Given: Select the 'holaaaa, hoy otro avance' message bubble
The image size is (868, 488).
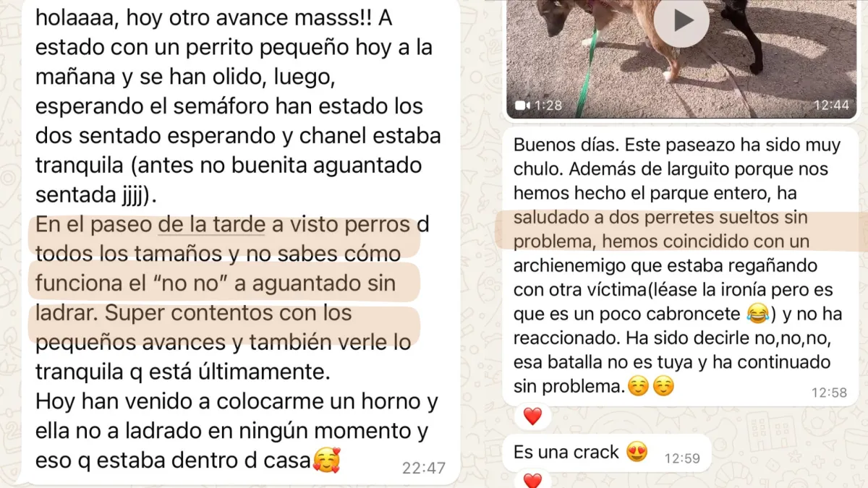Looking at the screenshot, I should pyautogui.click(x=239, y=239).
